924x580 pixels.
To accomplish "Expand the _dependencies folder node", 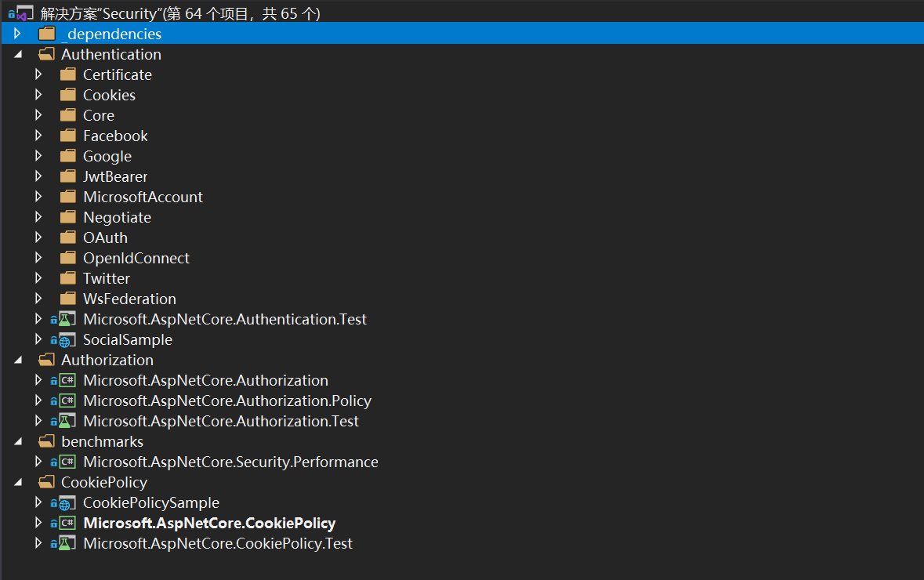I will pyautogui.click(x=18, y=34).
